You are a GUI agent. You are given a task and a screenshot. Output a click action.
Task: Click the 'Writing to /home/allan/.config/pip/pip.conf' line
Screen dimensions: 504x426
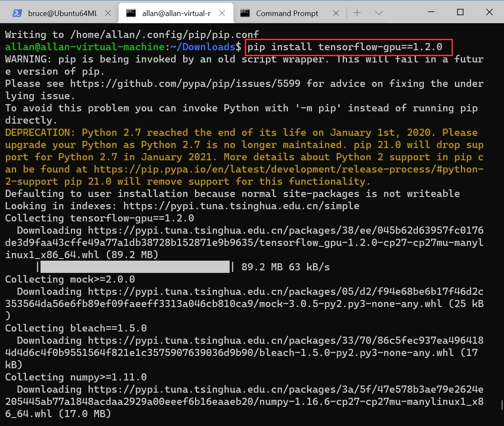point(132,35)
